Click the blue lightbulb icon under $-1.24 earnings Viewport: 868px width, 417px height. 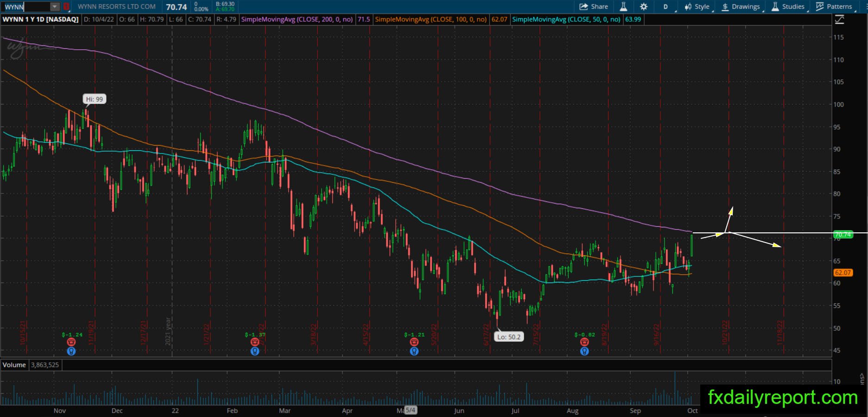71,351
